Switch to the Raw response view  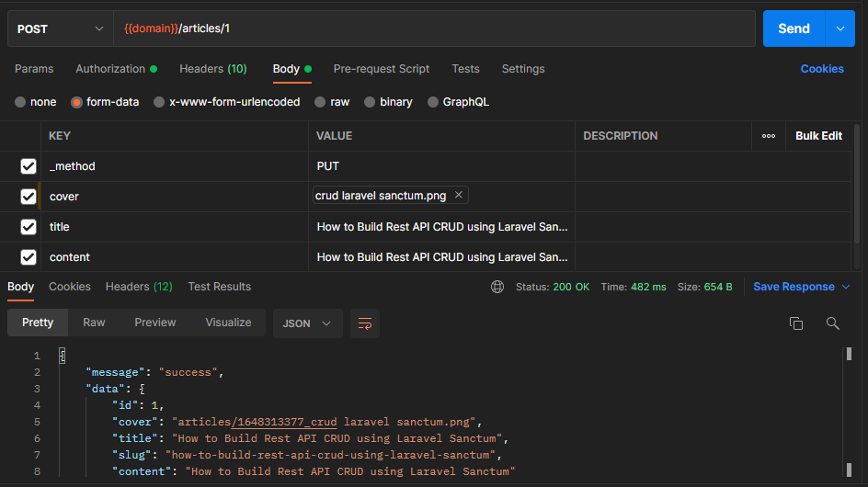tap(94, 323)
